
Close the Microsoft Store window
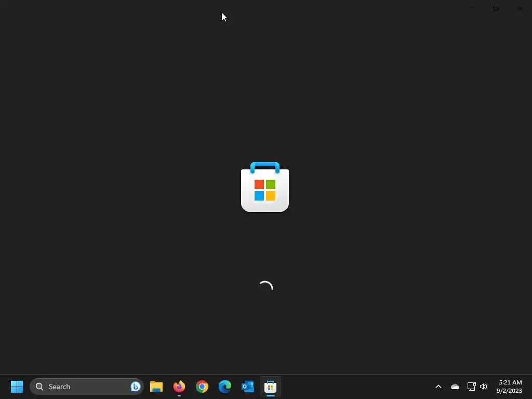tap(520, 8)
